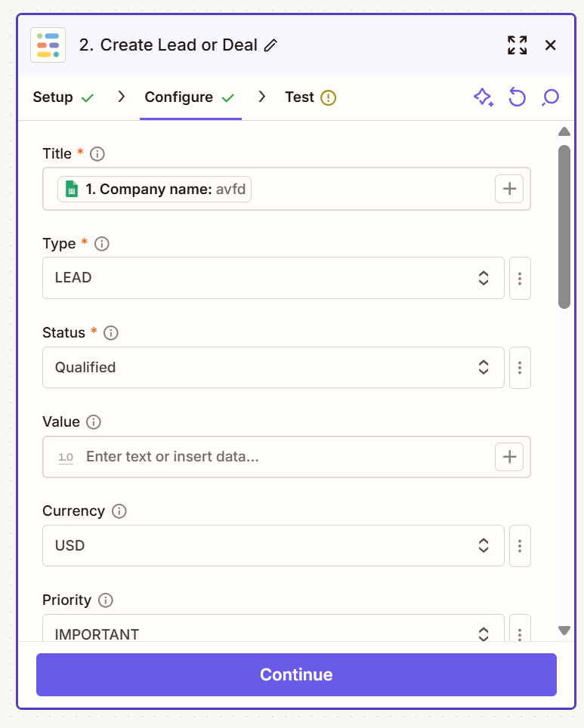584x728 pixels.
Task: Expand the step panel to full screen
Action: pyautogui.click(x=517, y=45)
